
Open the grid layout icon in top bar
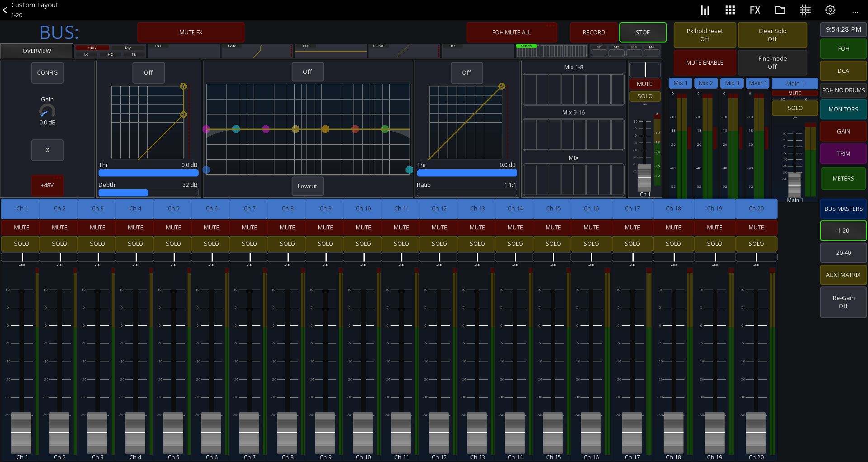click(730, 10)
